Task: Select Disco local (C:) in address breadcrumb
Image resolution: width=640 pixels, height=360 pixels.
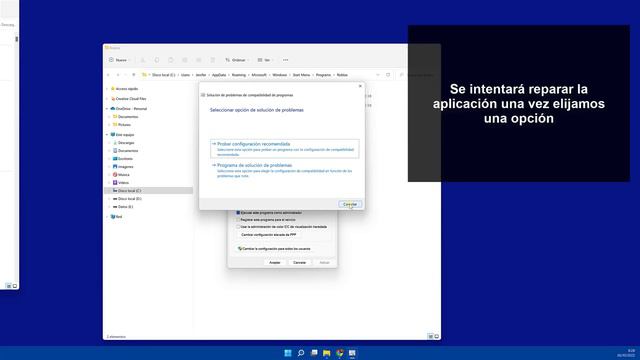Action: 164,75
